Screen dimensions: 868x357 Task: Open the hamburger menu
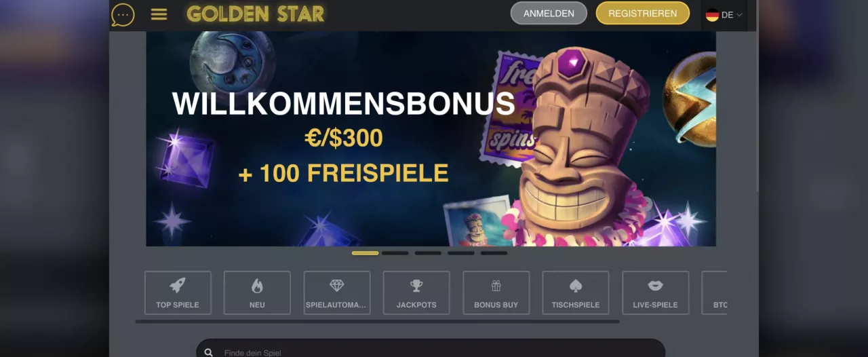(x=159, y=14)
